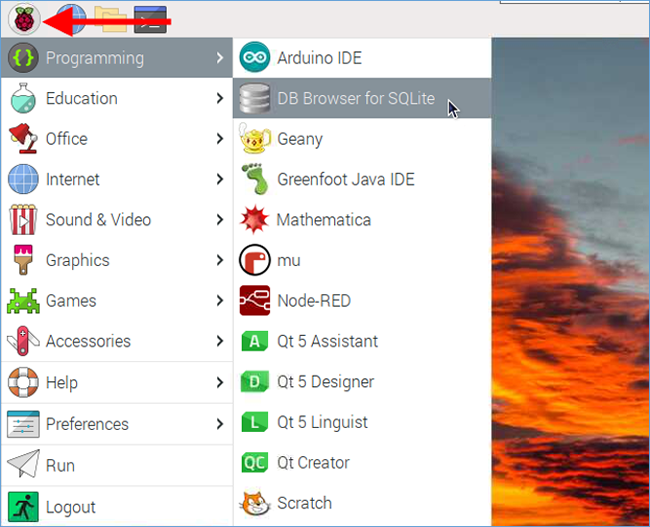The width and height of the screenshot is (650, 527).
Task: Click the Qt 5 Designer icon
Action: 255,381
